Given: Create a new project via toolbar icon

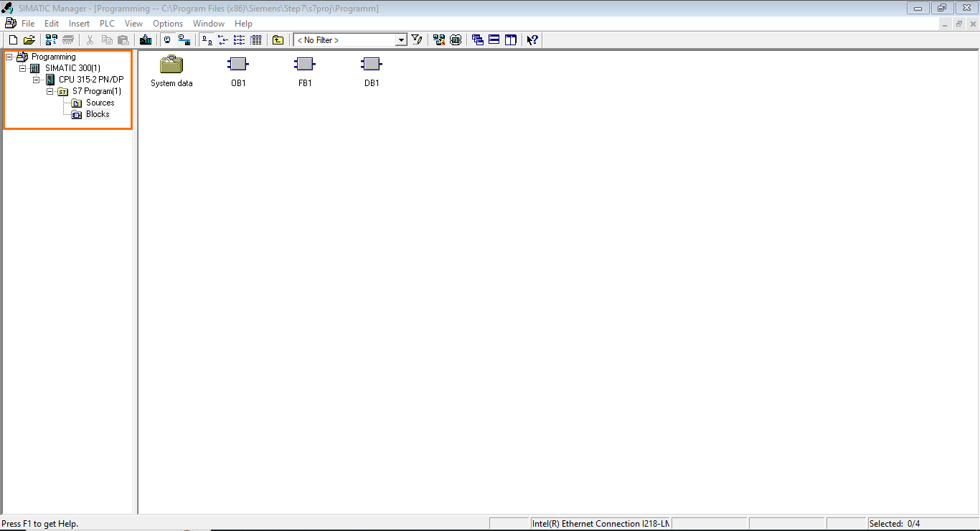Looking at the screenshot, I should coord(12,40).
